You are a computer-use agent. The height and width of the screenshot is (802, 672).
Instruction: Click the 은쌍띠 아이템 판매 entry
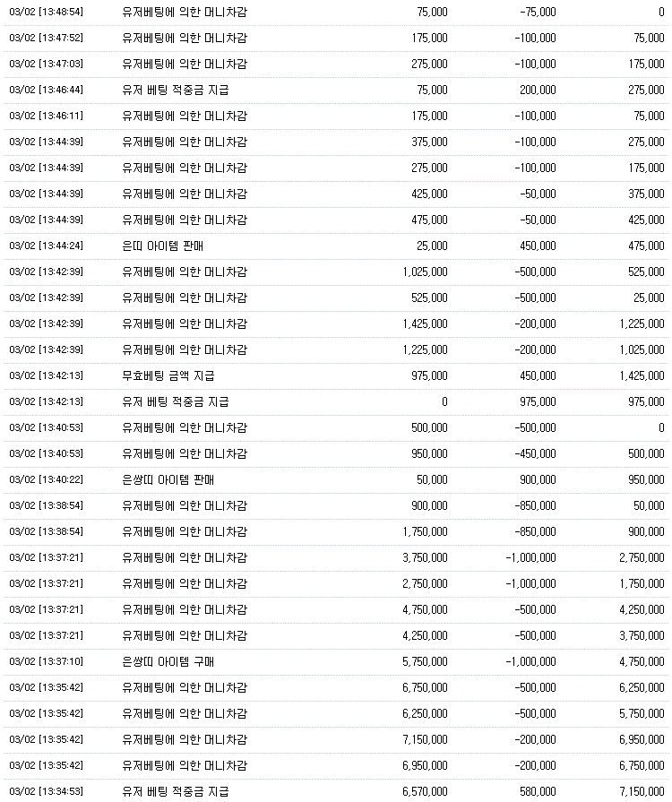tap(168, 479)
